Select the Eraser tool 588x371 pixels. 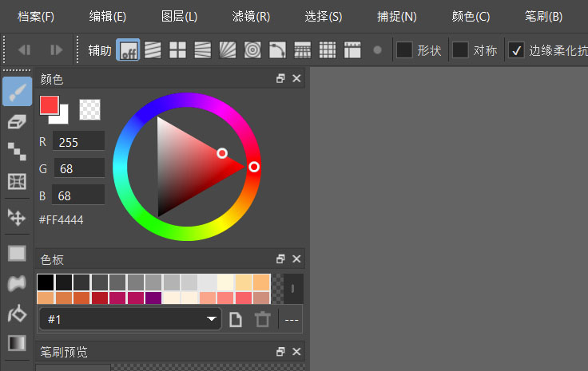18,121
